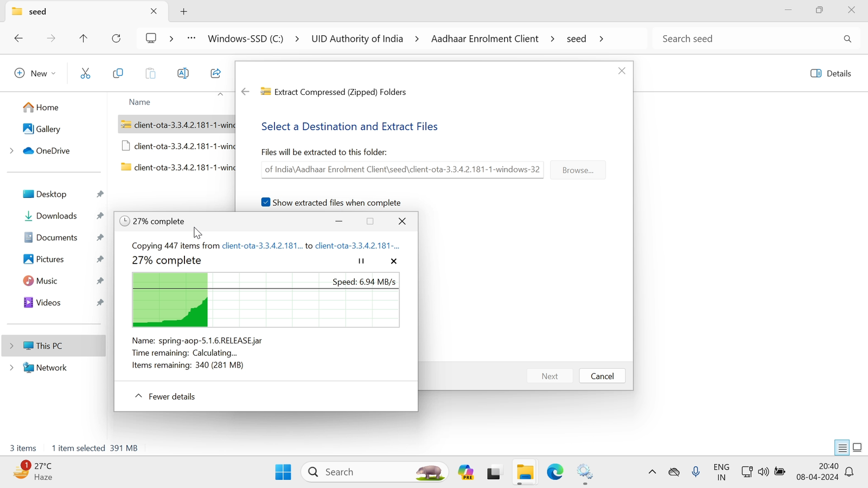Image resolution: width=868 pixels, height=488 pixels.
Task: Open the chevron after UID Authority of India
Action: (417, 39)
